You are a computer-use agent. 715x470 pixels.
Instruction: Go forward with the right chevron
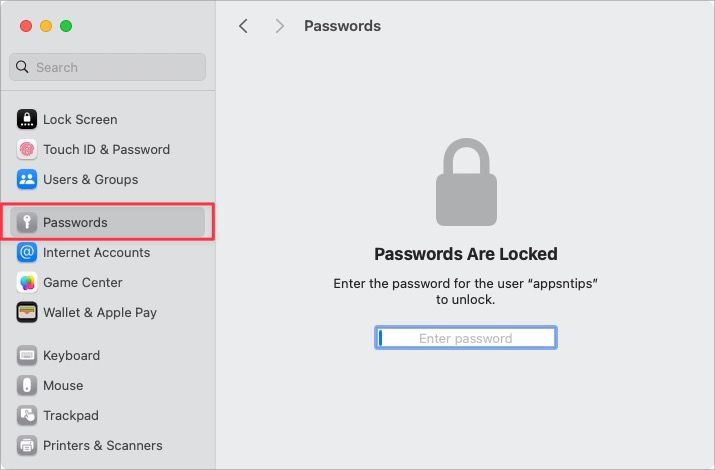point(280,26)
